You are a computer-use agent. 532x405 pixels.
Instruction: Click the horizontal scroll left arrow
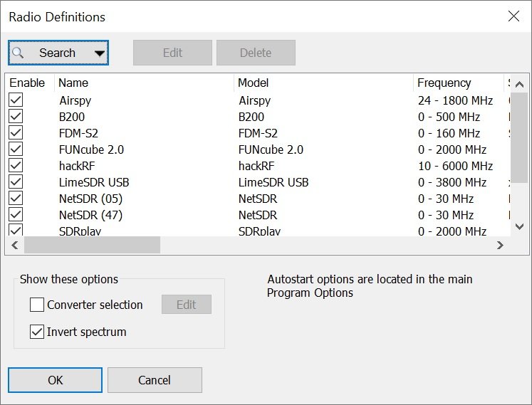coord(14,245)
